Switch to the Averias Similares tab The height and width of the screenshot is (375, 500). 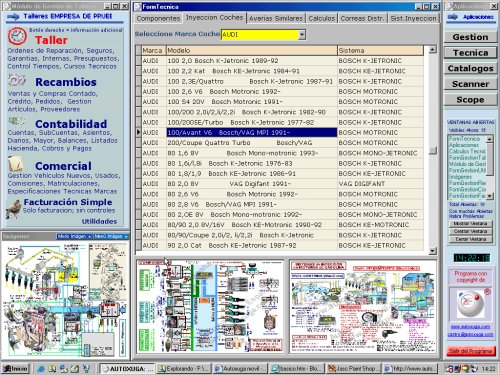[x=276, y=18]
